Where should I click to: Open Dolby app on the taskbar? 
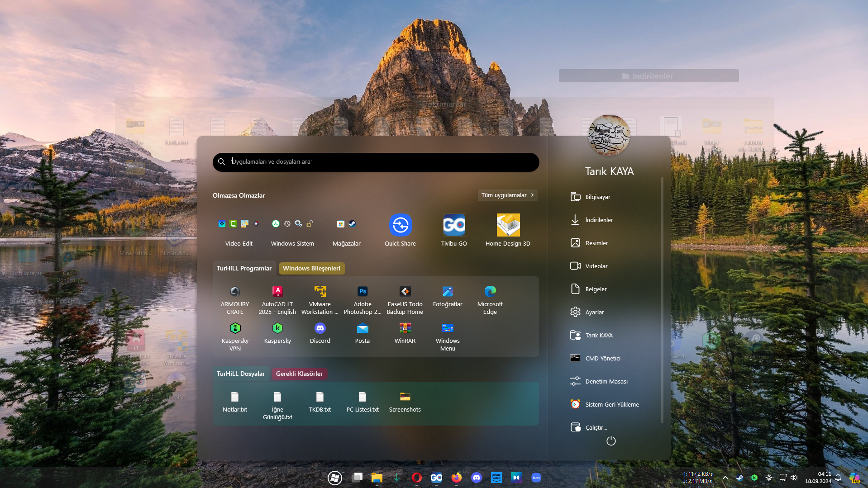(x=516, y=478)
